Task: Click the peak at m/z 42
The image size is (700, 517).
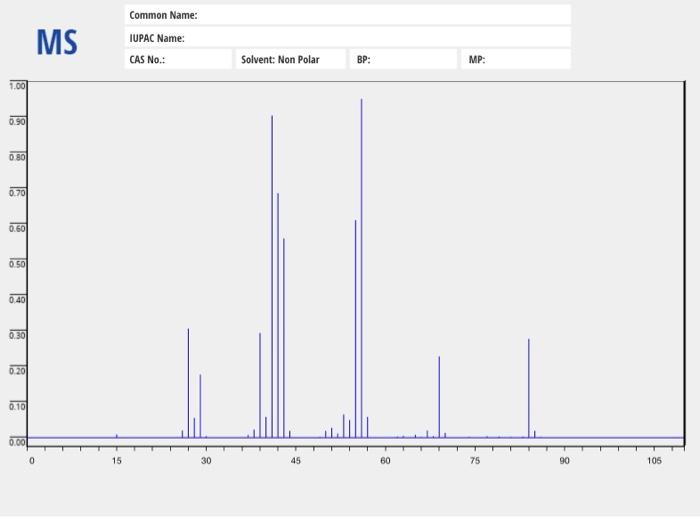Action: click(278, 315)
